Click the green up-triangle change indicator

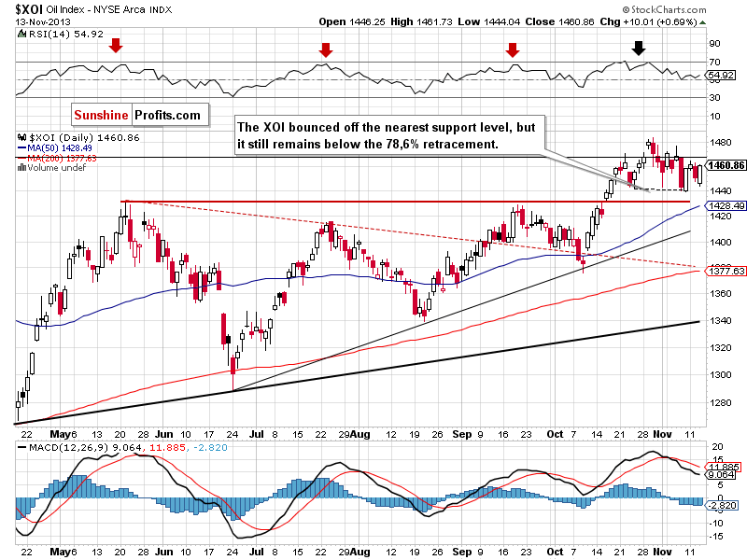coord(703,22)
